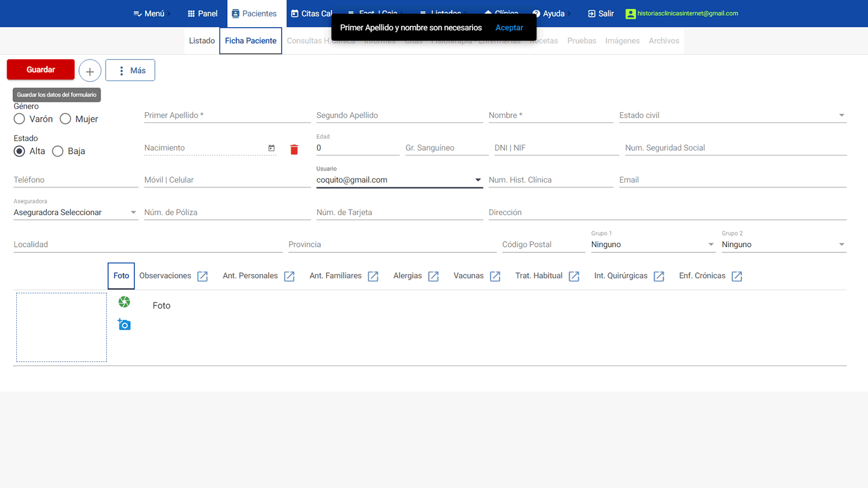Open the Más options button
The width and height of the screenshot is (868, 488).
tap(130, 70)
